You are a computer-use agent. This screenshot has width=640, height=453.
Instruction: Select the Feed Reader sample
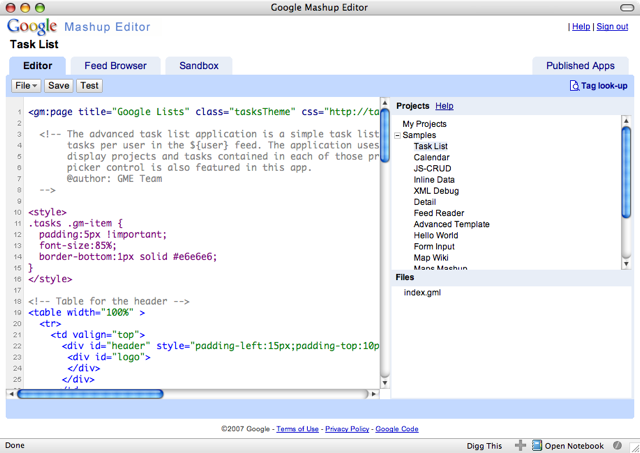click(x=439, y=213)
